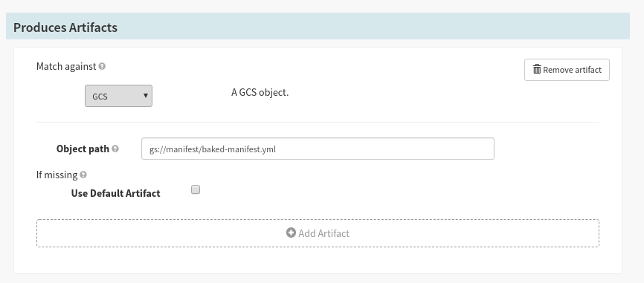Click the trash can icon on Remove artifact

click(537, 69)
